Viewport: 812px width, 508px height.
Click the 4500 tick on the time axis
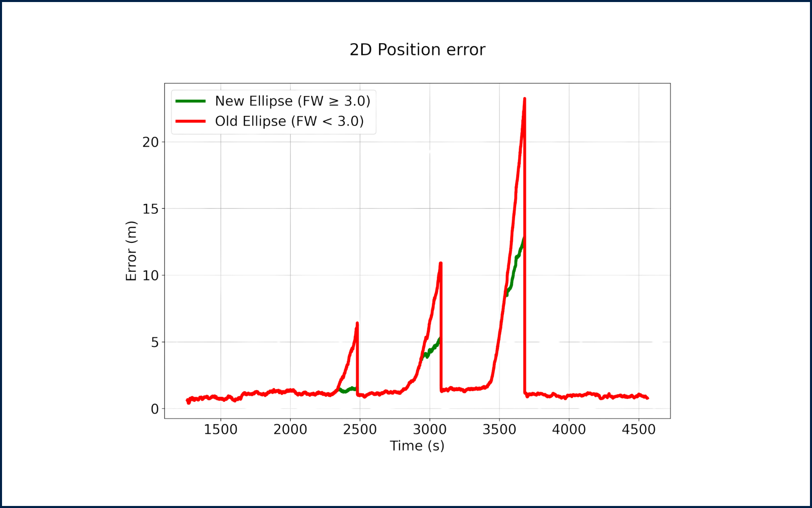638,430
